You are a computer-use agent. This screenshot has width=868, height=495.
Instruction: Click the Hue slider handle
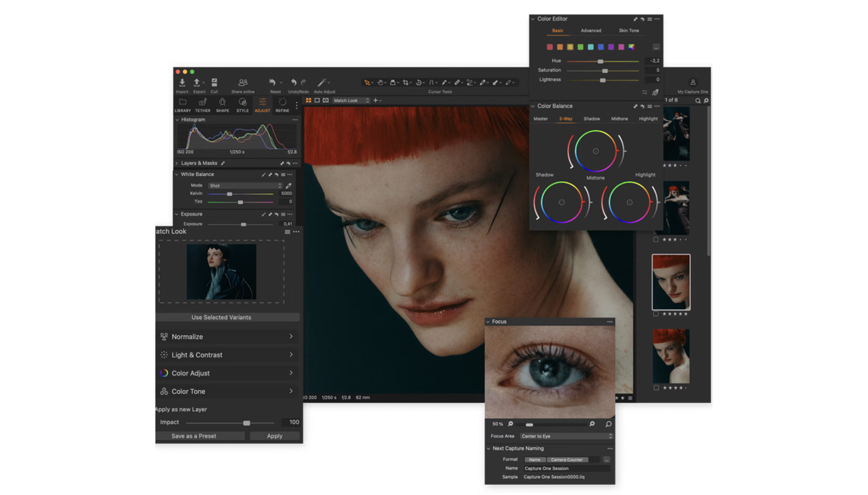(x=600, y=62)
